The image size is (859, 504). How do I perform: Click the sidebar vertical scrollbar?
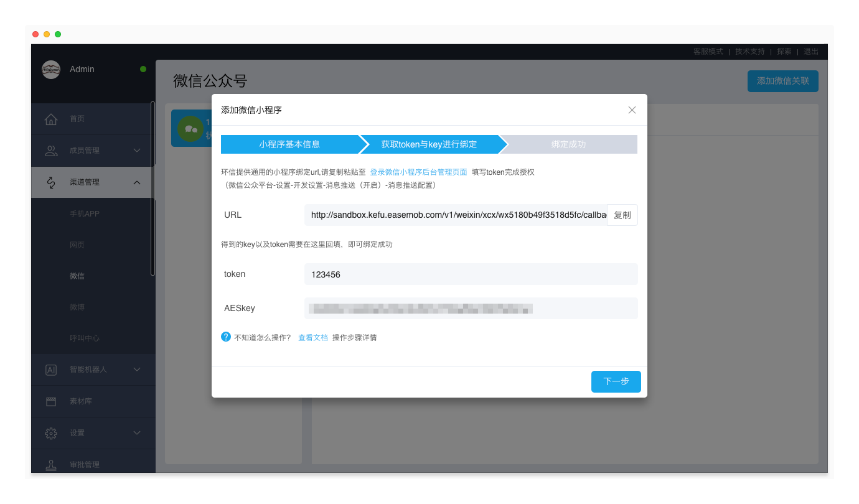tap(153, 188)
